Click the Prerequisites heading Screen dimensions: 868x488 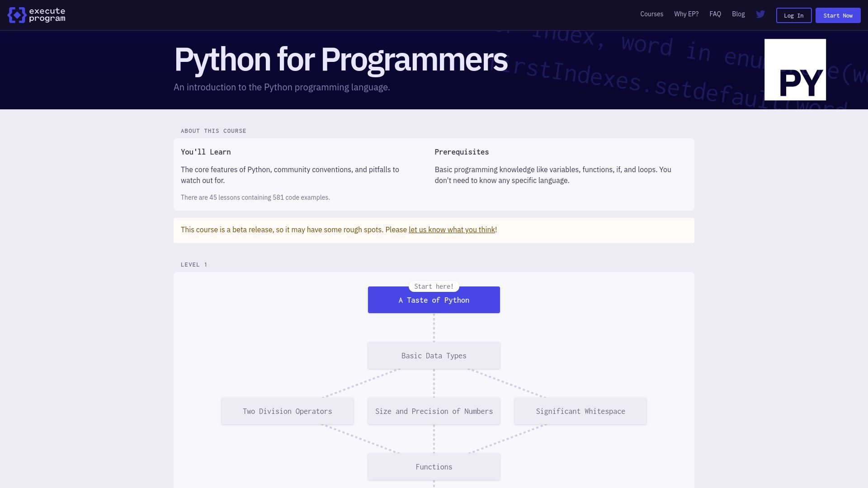(462, 152)
